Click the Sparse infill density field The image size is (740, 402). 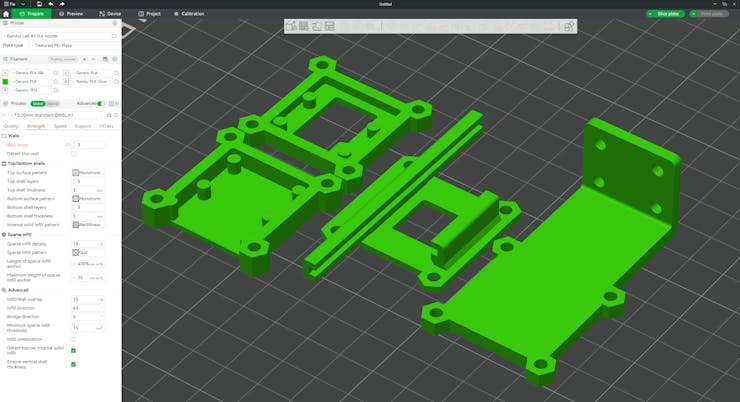[x=88, y=244]
